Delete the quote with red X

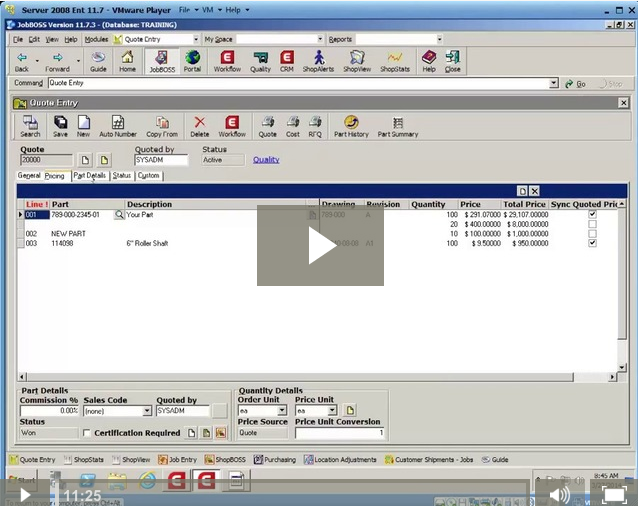pyautogui.click(x=199, y=126)
